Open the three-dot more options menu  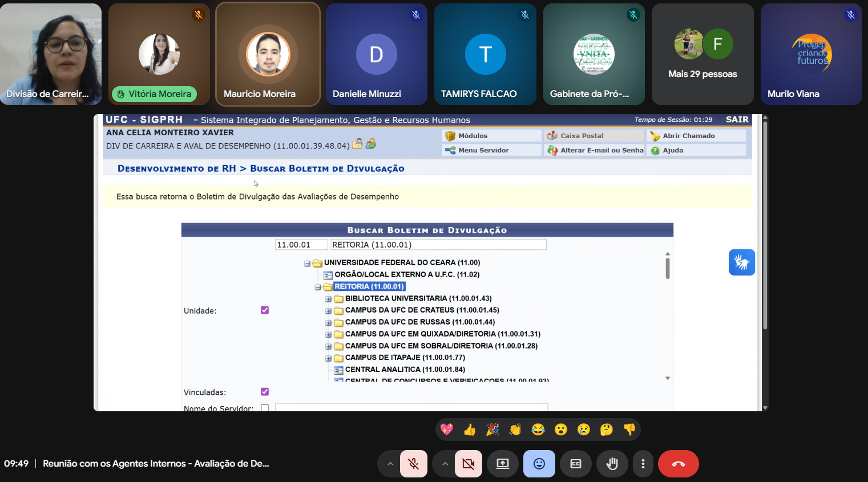coord(643,464)
